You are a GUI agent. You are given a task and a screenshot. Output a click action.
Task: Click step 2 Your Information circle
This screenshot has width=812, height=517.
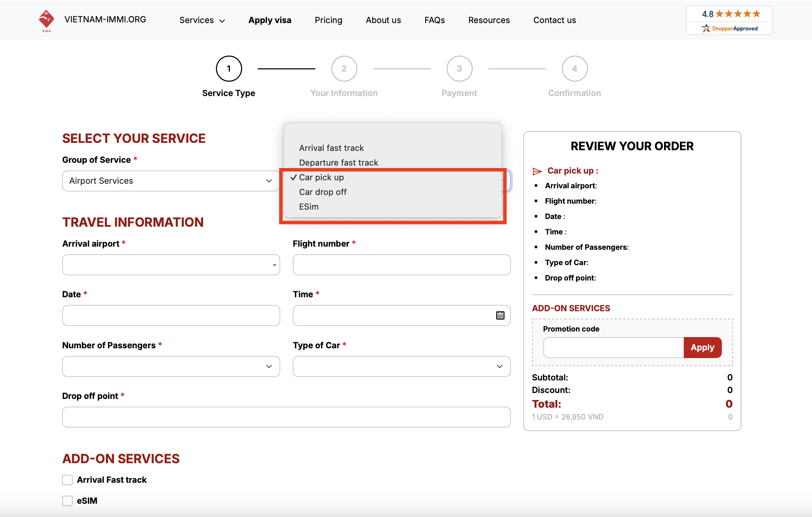coord(344,69)
